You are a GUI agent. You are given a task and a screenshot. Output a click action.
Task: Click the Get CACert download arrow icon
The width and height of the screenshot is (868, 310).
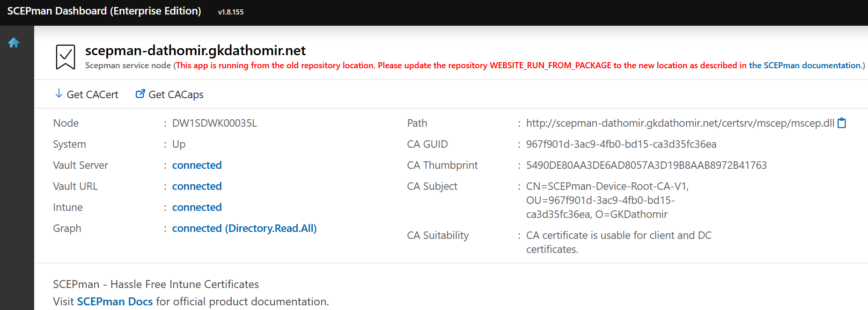59,94
